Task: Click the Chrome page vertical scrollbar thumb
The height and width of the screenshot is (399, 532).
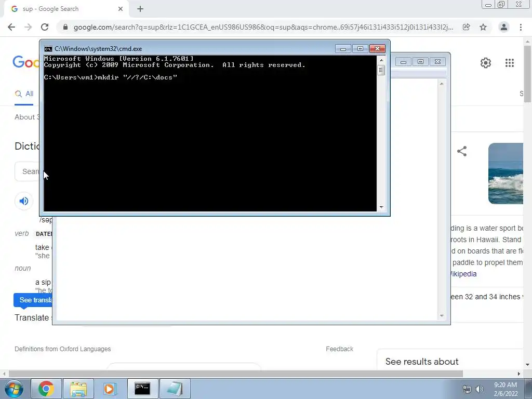Action: tap(527, 74)
